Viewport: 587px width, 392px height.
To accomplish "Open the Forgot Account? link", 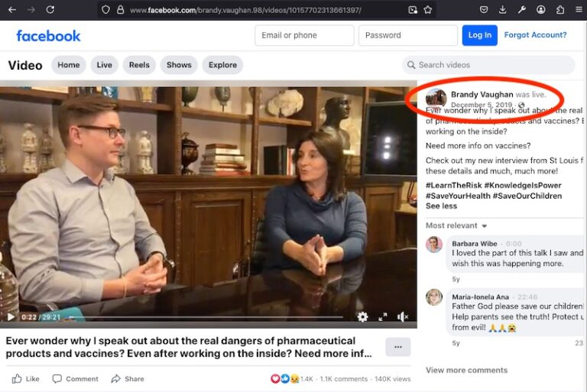I will pyautogui.click(x=535, y=35).
